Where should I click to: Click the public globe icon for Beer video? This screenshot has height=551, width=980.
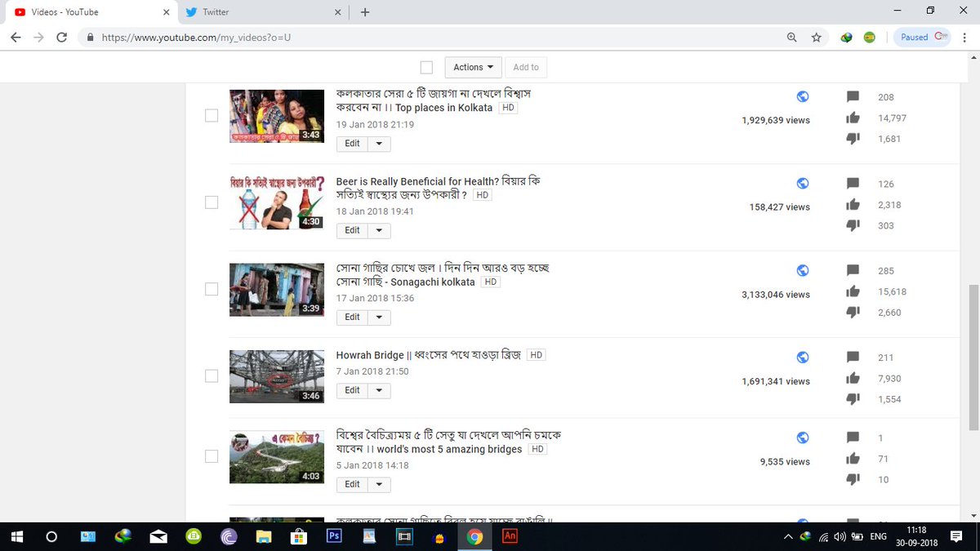point(802,184)
